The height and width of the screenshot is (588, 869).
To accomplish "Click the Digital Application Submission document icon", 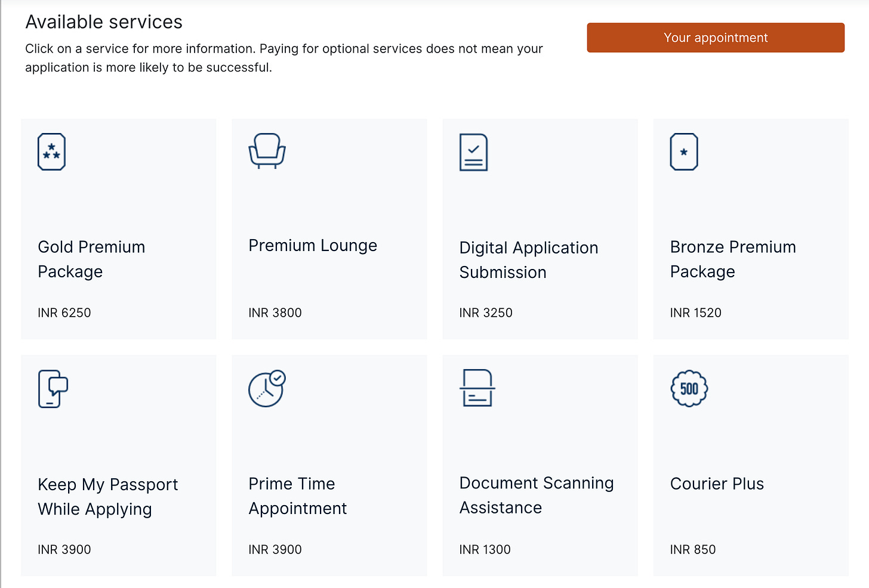I will tap(473, 152).
